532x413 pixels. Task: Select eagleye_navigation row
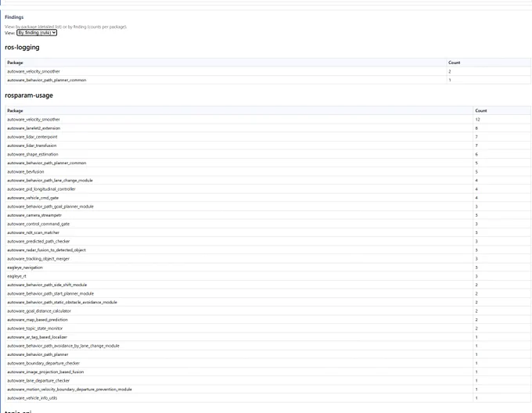[268, 268]
